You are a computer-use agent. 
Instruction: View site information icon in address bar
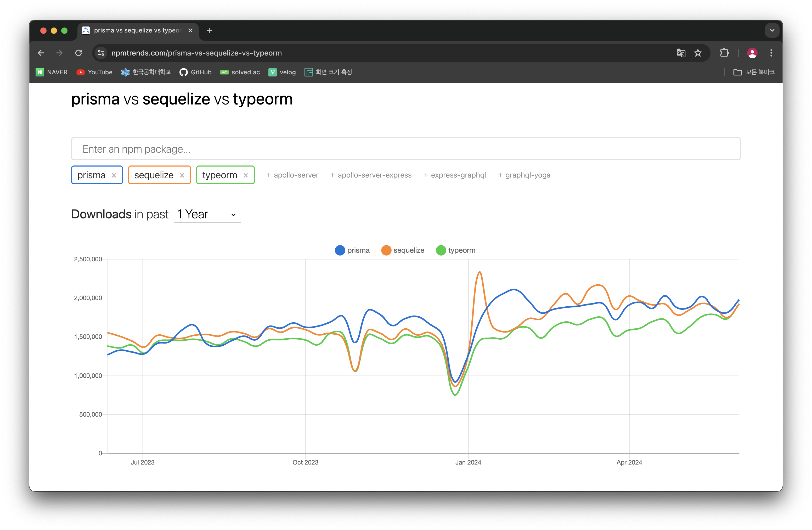pyautogui.click(x=101, y=53)
